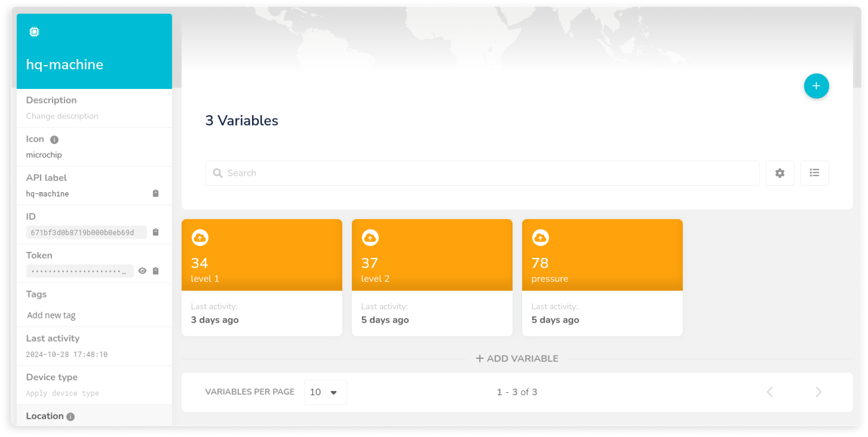Open the pressure variable card
The image size is (868, 437).
[602, 277]
